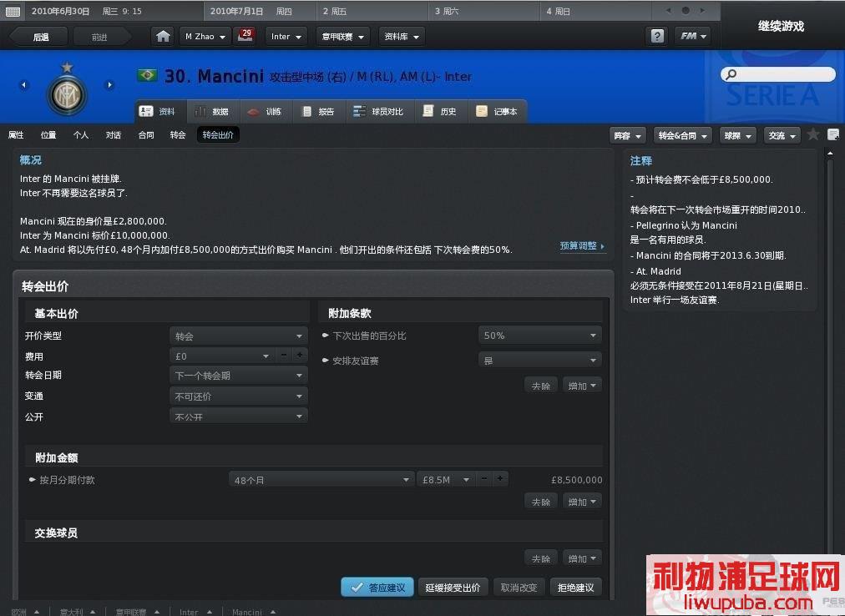Open the 阵容 squad dropdown
Viewport: 845px width, 616px height.
click(x=628, y=136)
